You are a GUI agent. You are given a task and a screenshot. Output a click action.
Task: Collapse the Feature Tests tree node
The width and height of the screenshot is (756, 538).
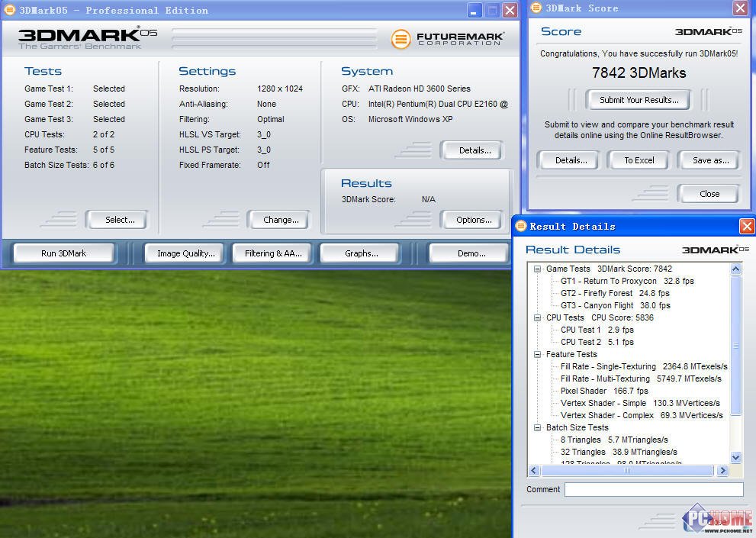pos(537,354)
